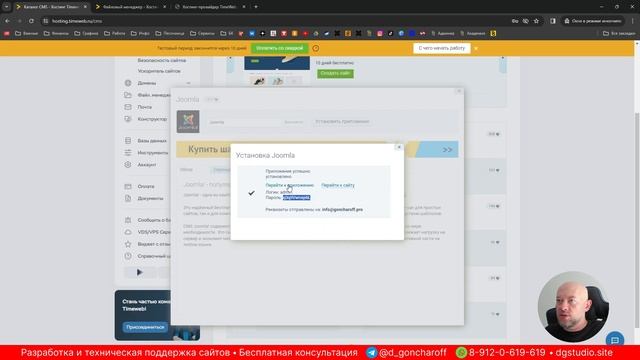Close the Joomla application window behind
The image size is (640, 360).
click(x=459, y=91)
